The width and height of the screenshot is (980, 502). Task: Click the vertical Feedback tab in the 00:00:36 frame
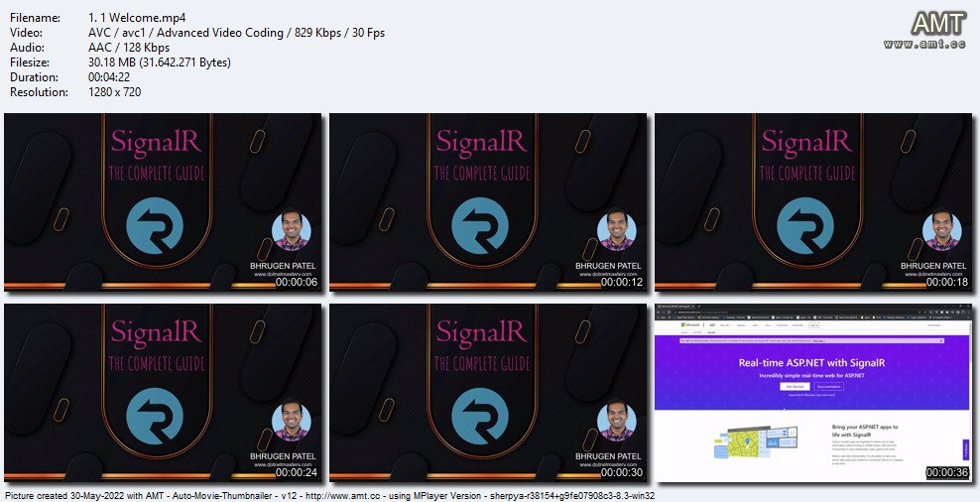click(967, 449)
